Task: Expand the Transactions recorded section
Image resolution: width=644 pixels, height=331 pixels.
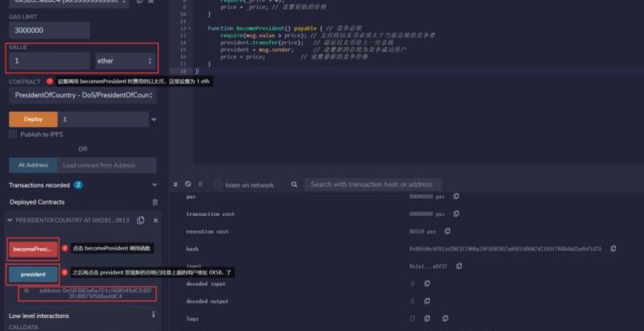Action: 155,185
